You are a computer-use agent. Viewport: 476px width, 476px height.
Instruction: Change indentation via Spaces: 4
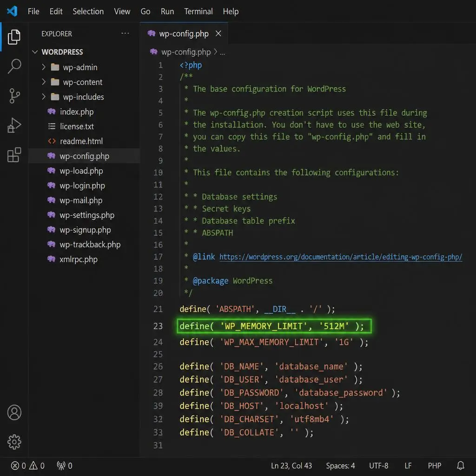340,466
